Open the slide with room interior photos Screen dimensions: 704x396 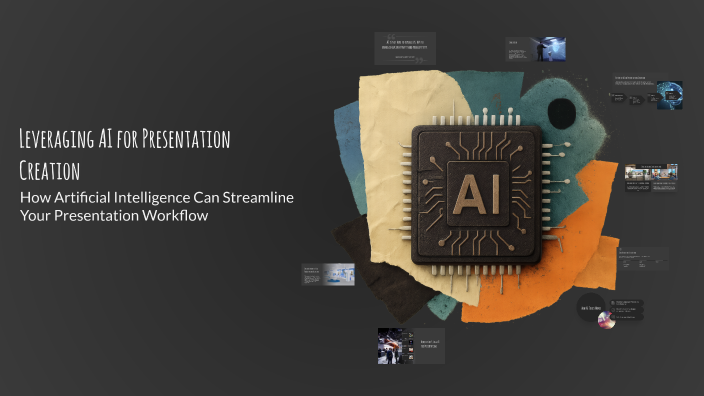651,178
